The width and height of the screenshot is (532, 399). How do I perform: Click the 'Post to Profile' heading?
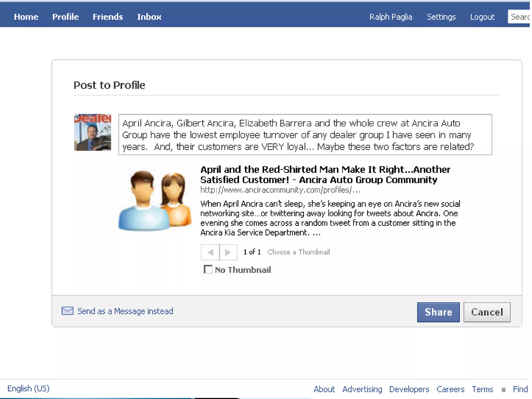[109, 85]
